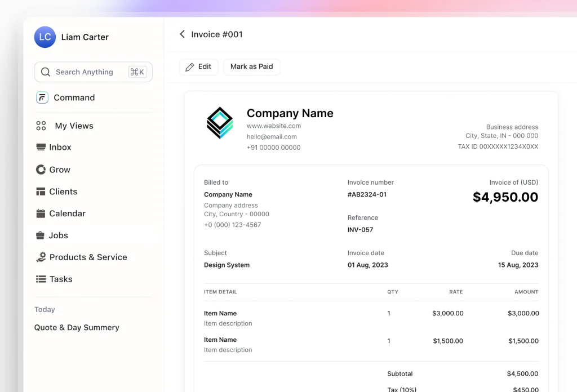Select the Calendar icon
The image size is (577, 392).
(41, 213)
